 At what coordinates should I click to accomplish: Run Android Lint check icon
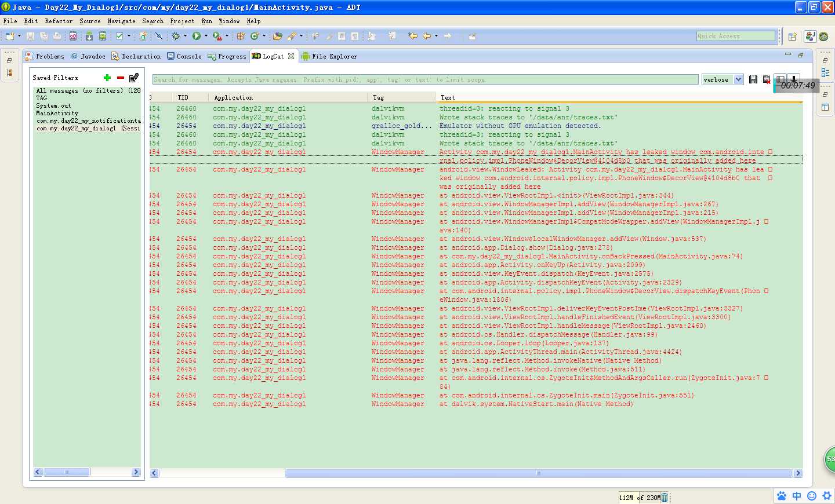coord(119,36)
